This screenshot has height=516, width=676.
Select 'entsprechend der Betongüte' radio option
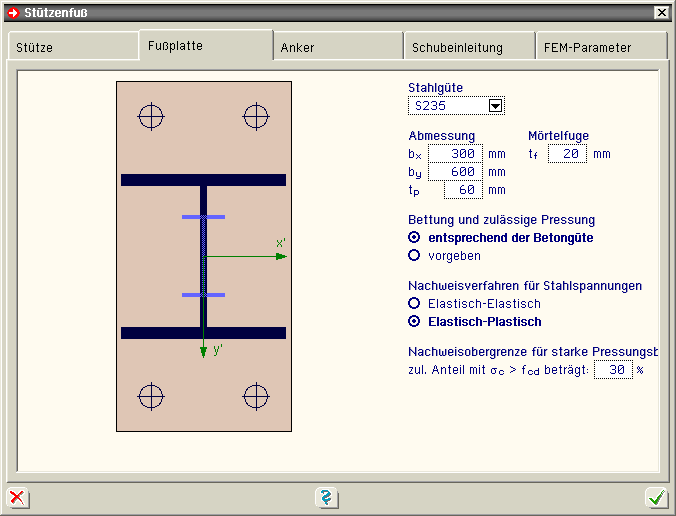414,238
